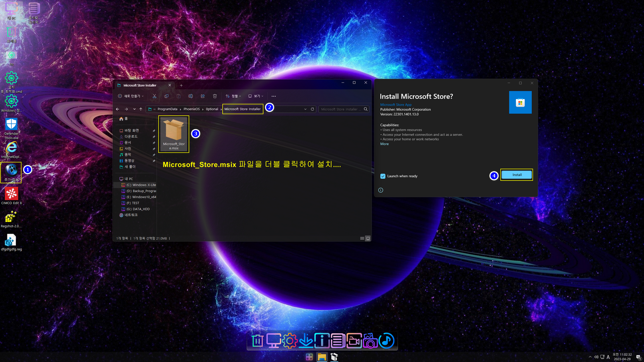
Task: Open the download arrow dock icon
Action: [x=306, y=341]
